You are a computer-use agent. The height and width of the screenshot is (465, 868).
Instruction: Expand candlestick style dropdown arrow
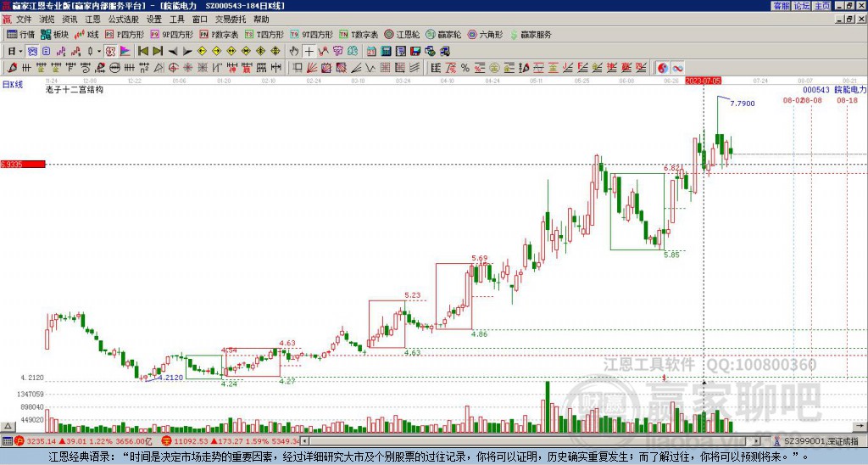[100, 52]
